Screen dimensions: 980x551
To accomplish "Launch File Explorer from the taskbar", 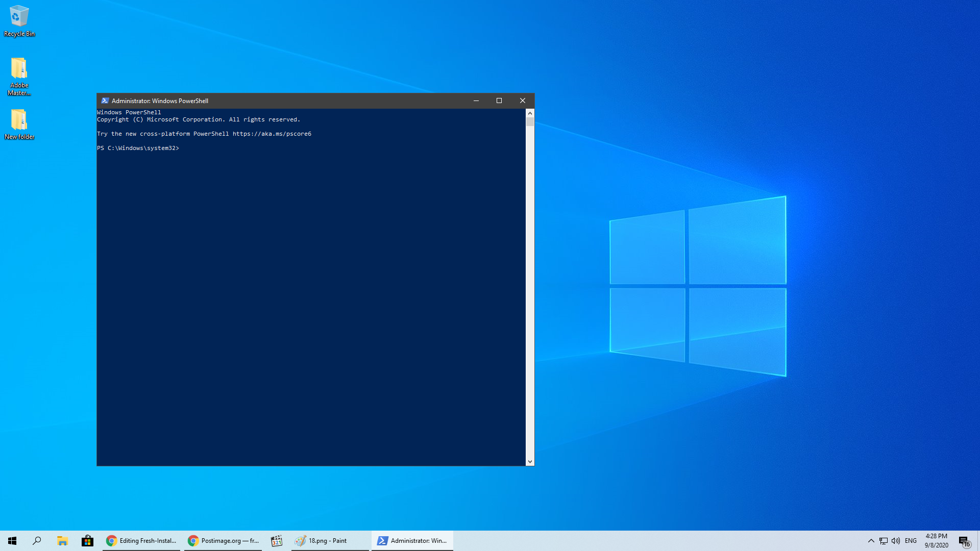I will (x=62, y=541).
